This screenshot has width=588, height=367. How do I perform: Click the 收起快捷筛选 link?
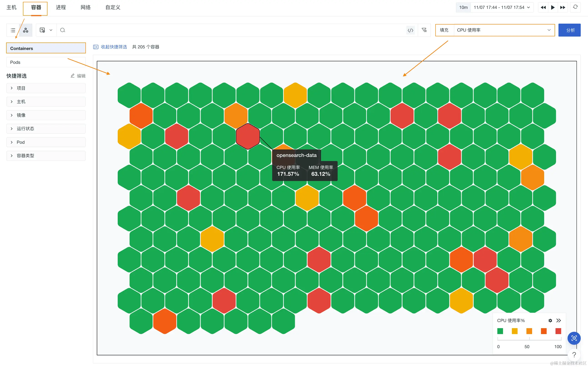point(114,47)
